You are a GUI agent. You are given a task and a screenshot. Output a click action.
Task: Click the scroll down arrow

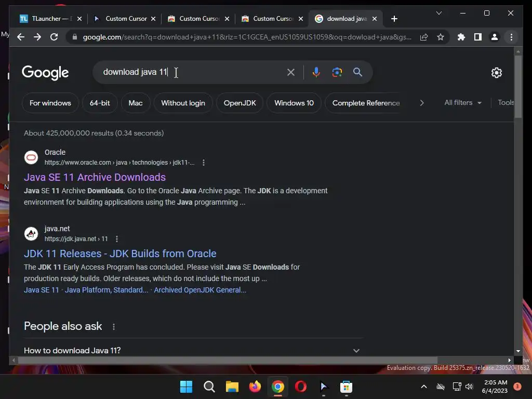click(518, 351)
